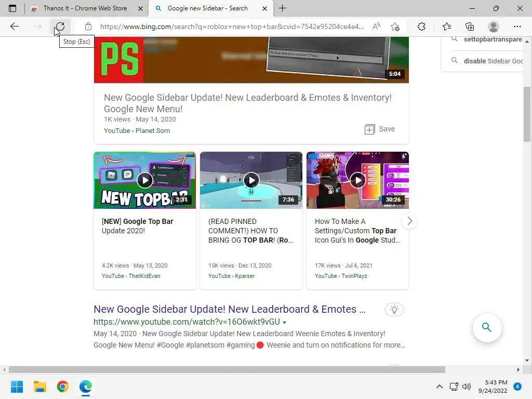Open the tab actions menu icon
Screen dimensions: 532x399
pos(12,8)
